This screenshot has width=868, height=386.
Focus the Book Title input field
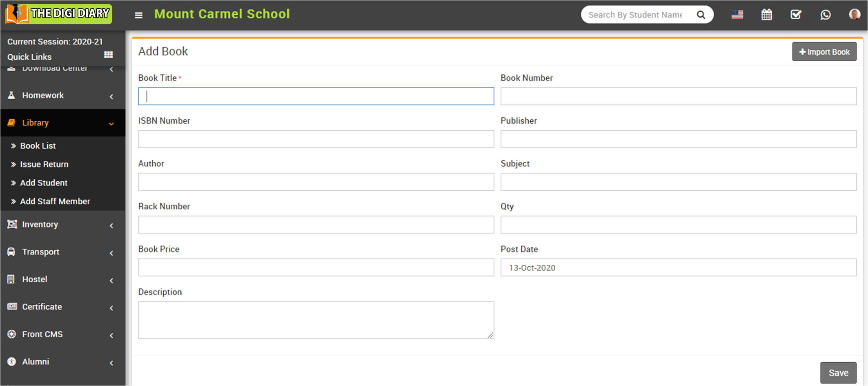[316, 96]
